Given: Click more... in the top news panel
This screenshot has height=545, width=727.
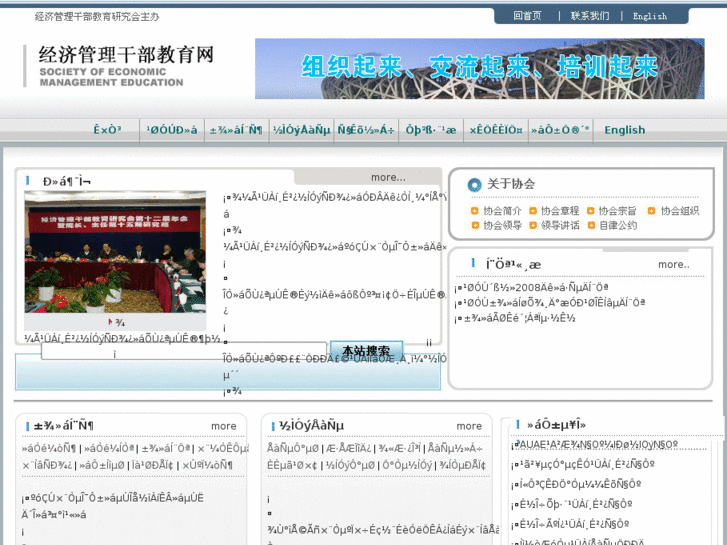Looking at the screenshot, I should (388, 177).
